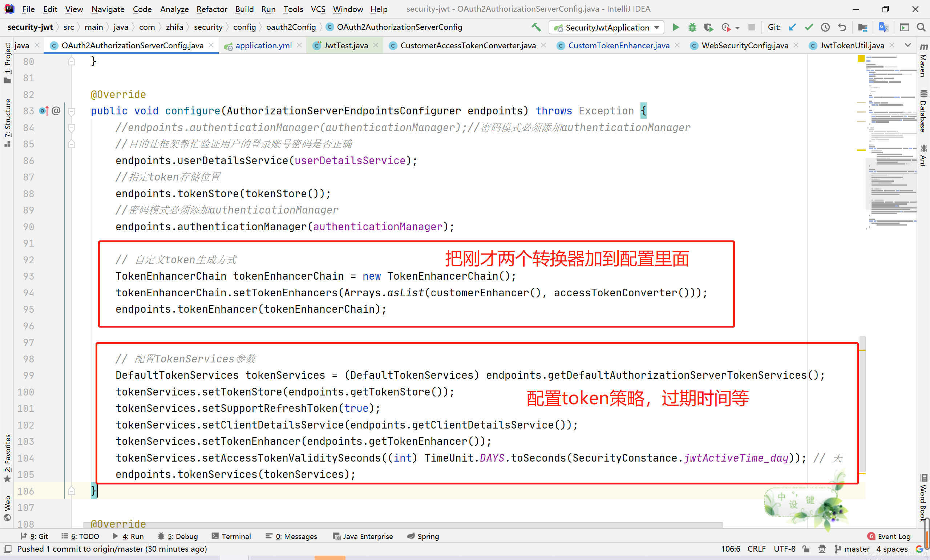Rollback changes with undo arrow icon
The image size is (930, 560).
pyautogui.click(x=842, y=27)
